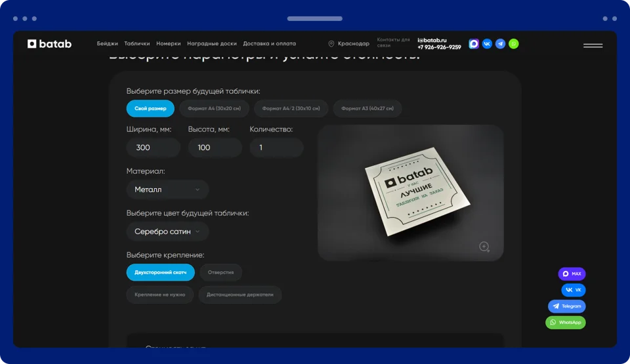
Task: Click the MAX messenger icon in header
Action: tap(474, 44)
